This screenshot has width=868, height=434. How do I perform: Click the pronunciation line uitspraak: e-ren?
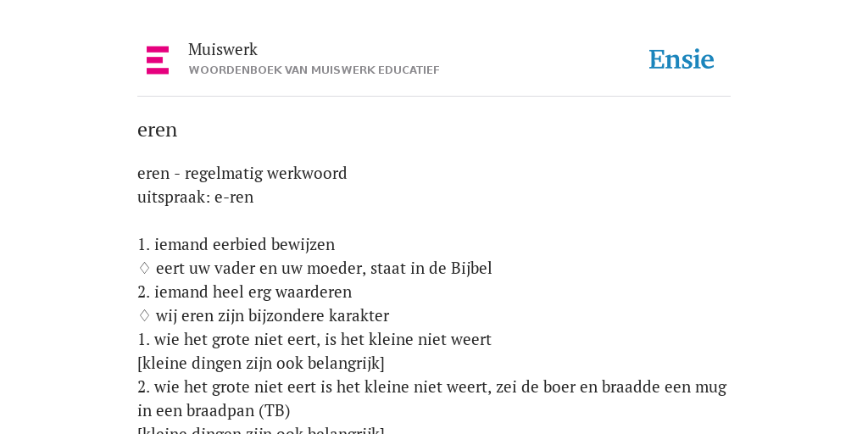click(196, 197)
